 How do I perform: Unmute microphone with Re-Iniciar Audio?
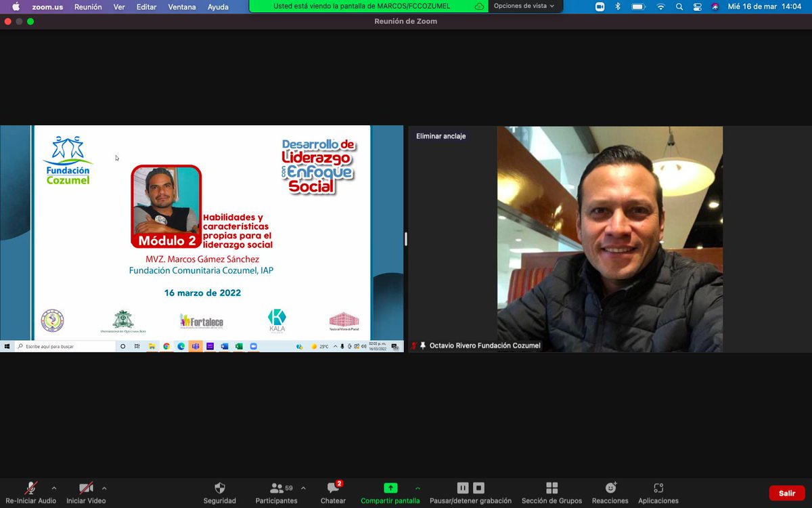pos(30,492)
